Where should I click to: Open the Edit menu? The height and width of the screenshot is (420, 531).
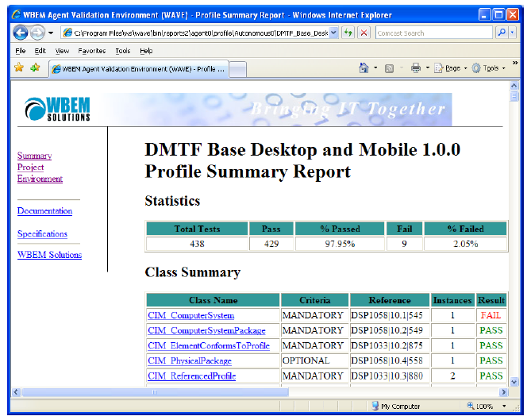40,51
